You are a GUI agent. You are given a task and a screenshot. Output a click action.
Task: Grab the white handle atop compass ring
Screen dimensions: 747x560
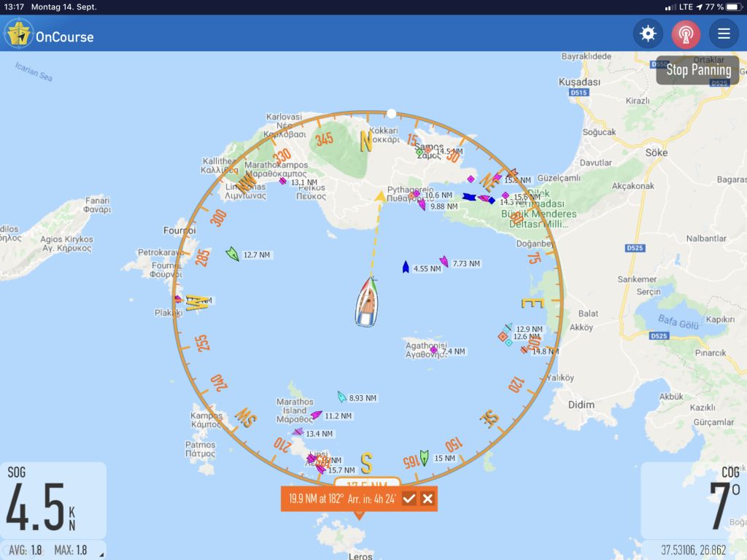tap(392, 114)
